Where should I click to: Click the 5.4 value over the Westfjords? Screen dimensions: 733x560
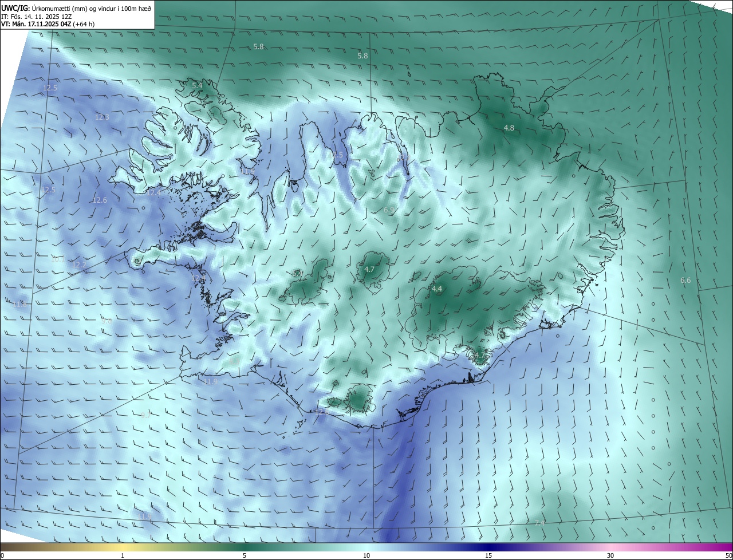coord(196,85)
